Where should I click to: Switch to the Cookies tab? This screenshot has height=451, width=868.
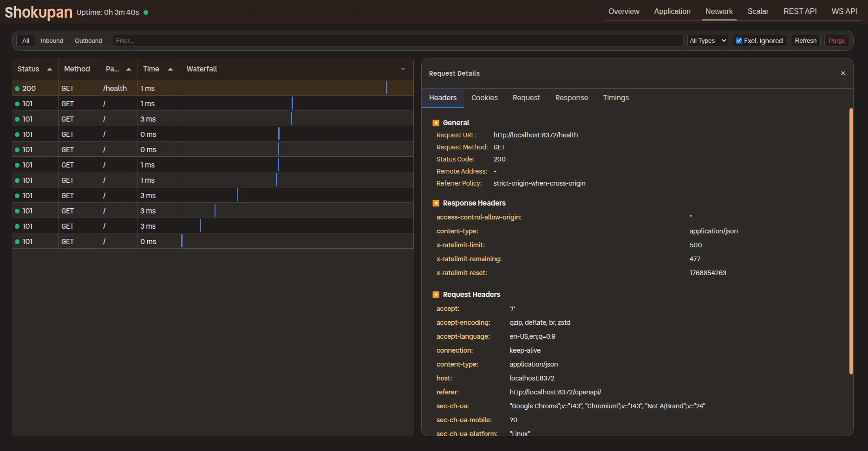(x=484, y=98)
